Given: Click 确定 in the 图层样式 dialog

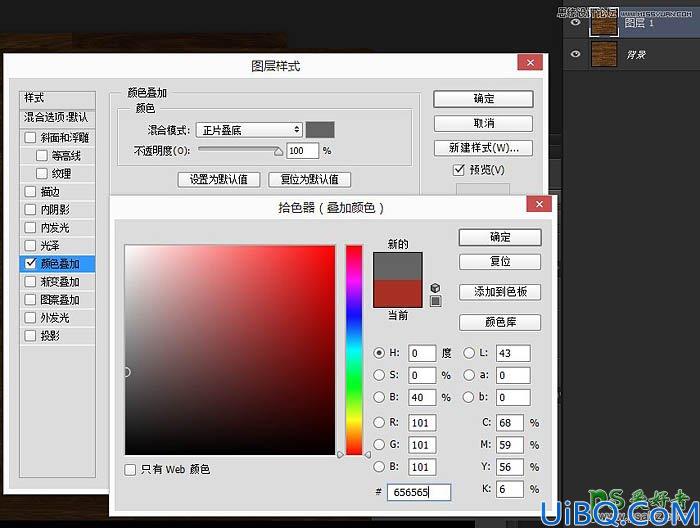Looking at the screenshot, I should pyautogui.click(x=483, y=99).
